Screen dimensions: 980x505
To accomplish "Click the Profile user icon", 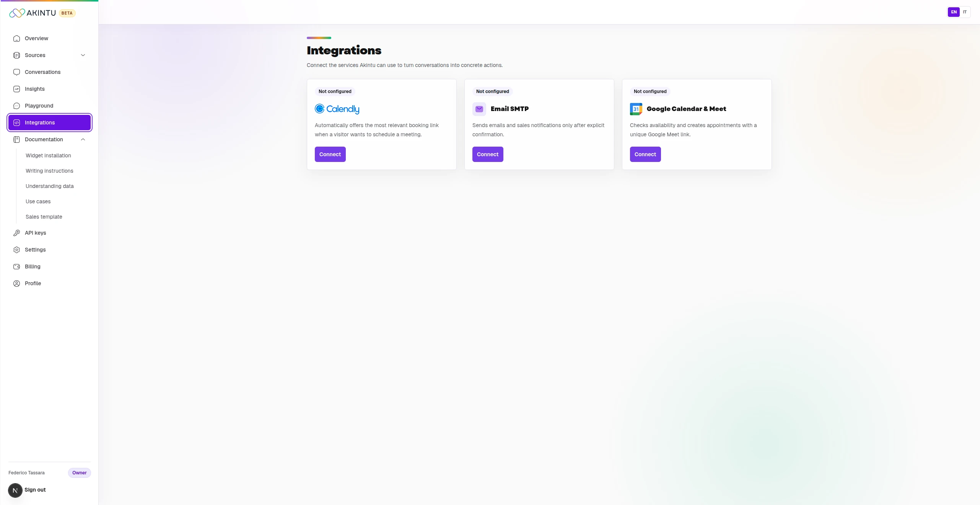I will [16, 283].
